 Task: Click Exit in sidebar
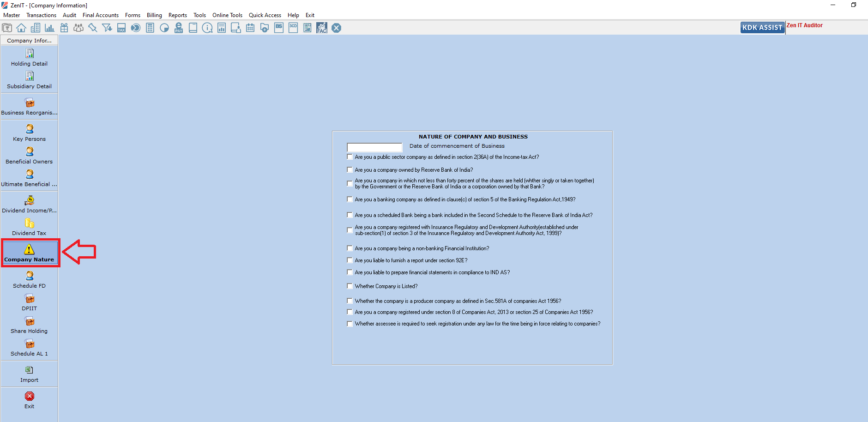point(29,400)
